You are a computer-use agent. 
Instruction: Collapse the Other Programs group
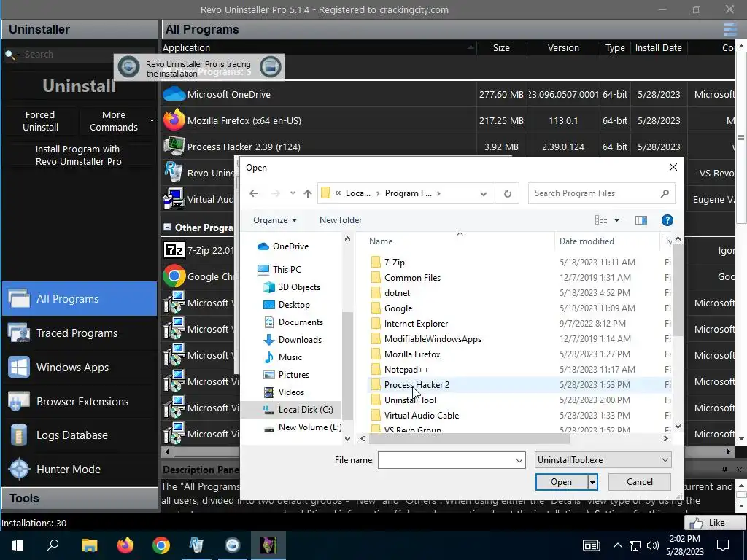click(167, 227)
